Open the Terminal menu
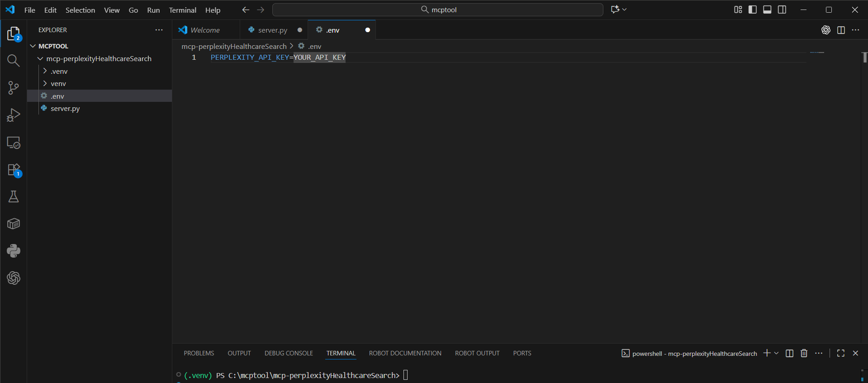 (183, 10)
